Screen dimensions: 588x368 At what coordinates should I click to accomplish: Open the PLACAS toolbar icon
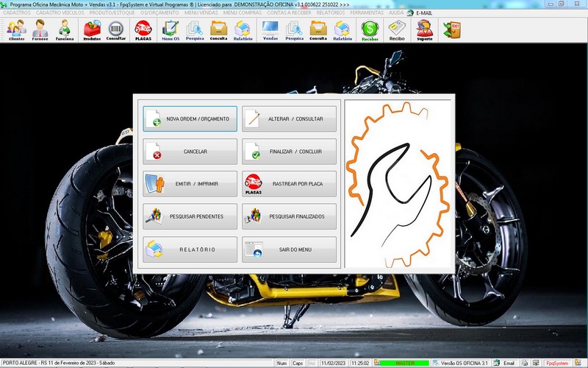click(x=143, y=30)
